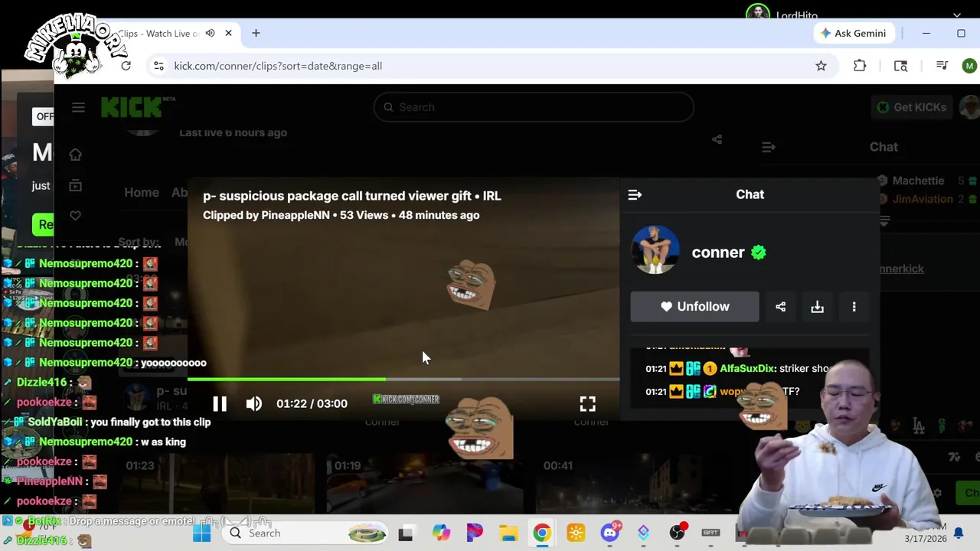
Task: Select the Home tab on channel page
Action: (x=142, y=192)
